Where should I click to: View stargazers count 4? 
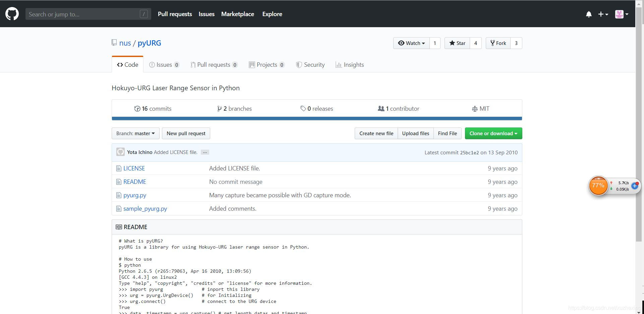pos(475,43)
